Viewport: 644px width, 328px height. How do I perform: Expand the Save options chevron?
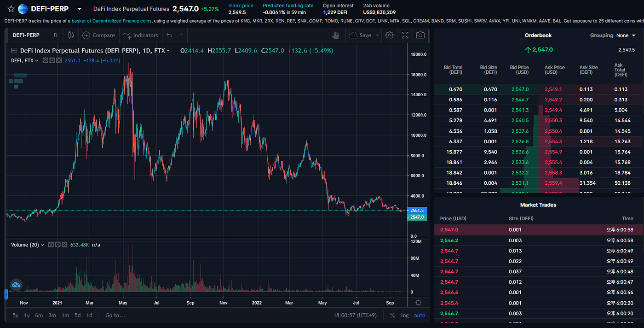point(378,35)
